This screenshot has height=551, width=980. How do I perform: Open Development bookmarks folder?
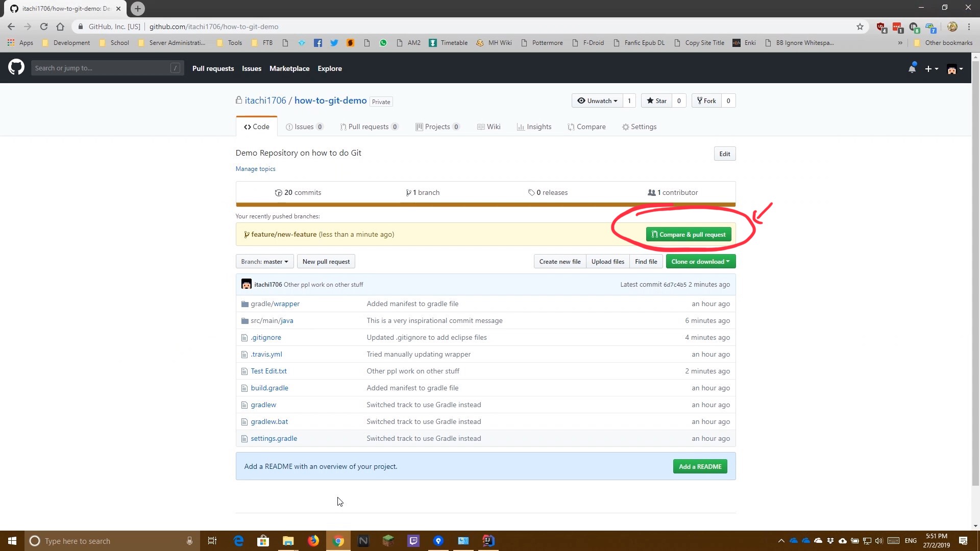tap(66, 43)
